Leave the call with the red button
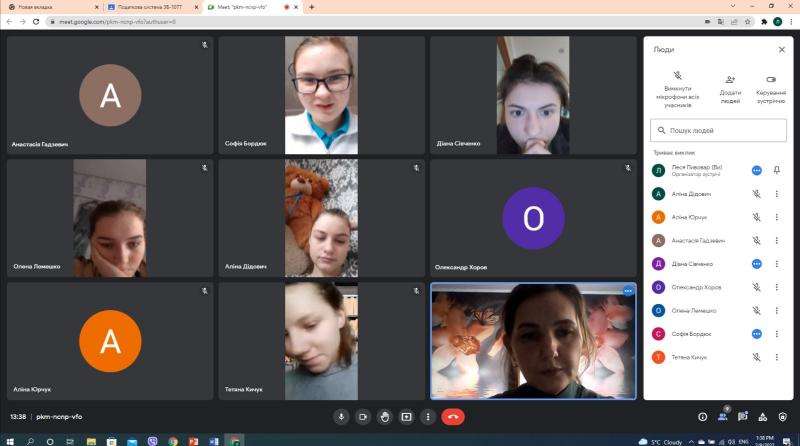Viewport: 800px width, 446px height. 453,416
